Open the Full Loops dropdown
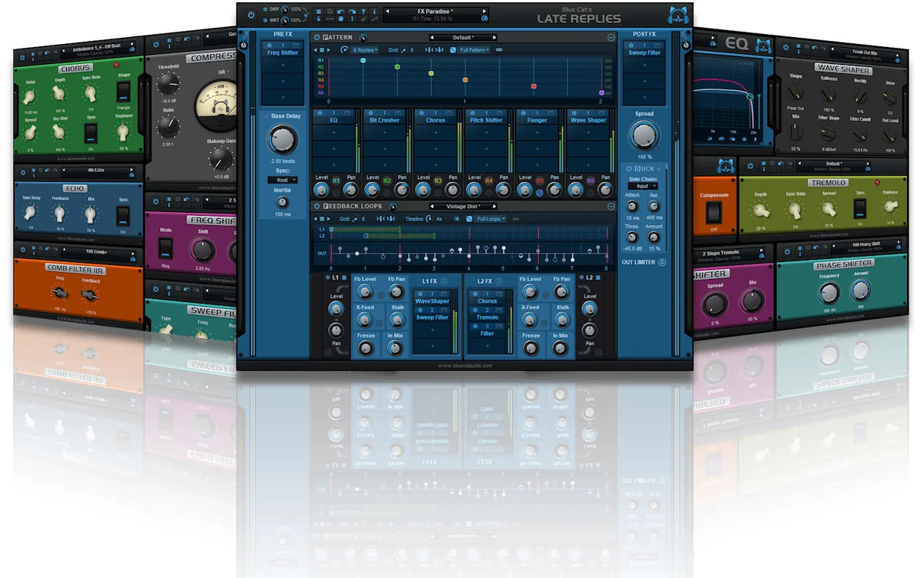The image size is (924, 578). 491,219
